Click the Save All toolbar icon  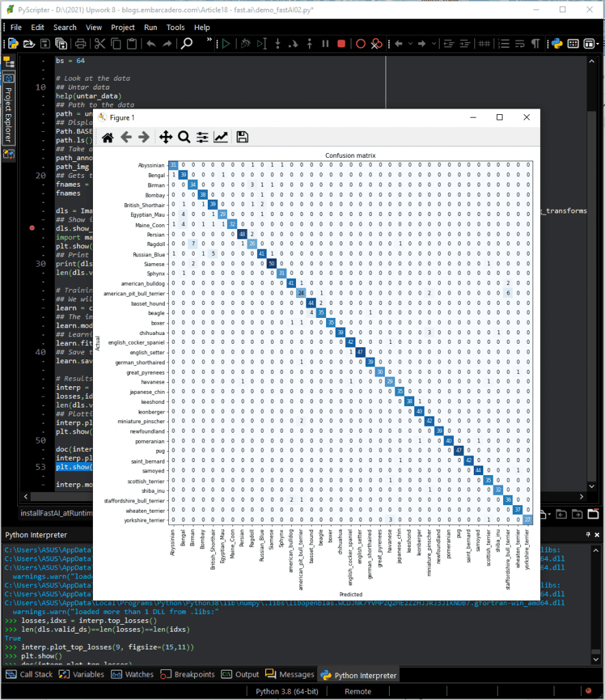click(x=61, y=44)
